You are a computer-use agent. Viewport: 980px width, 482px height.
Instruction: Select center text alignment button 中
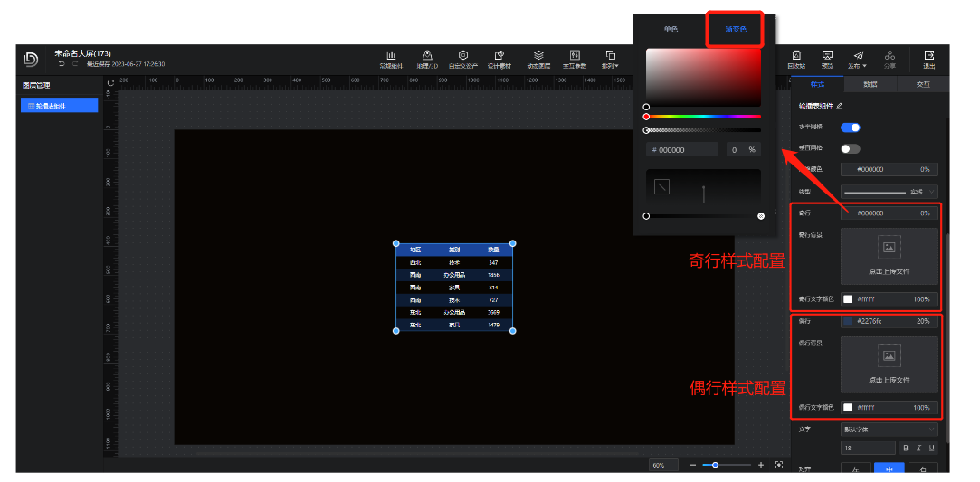pos(888,469)
